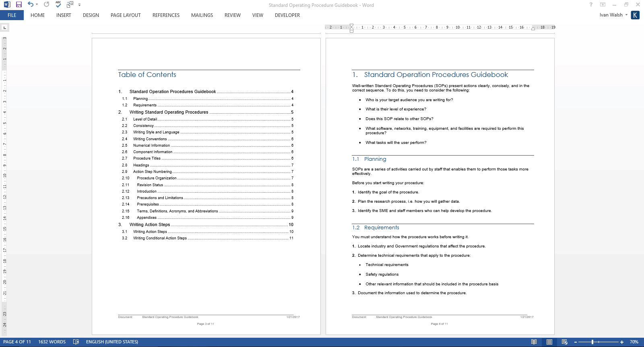The image size is (644, 347).
Task: Click the 'Requirements' TOC entry
Action: pos(145,105)
